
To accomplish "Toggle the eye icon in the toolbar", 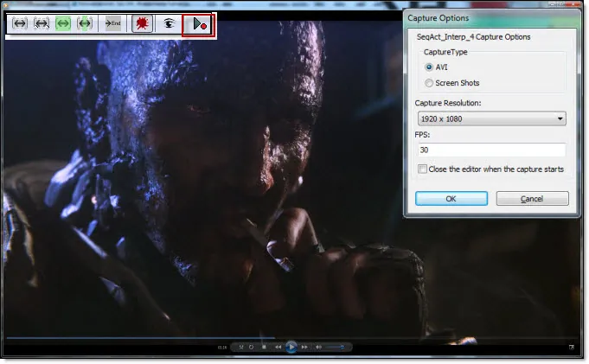I will coord(169,23).
